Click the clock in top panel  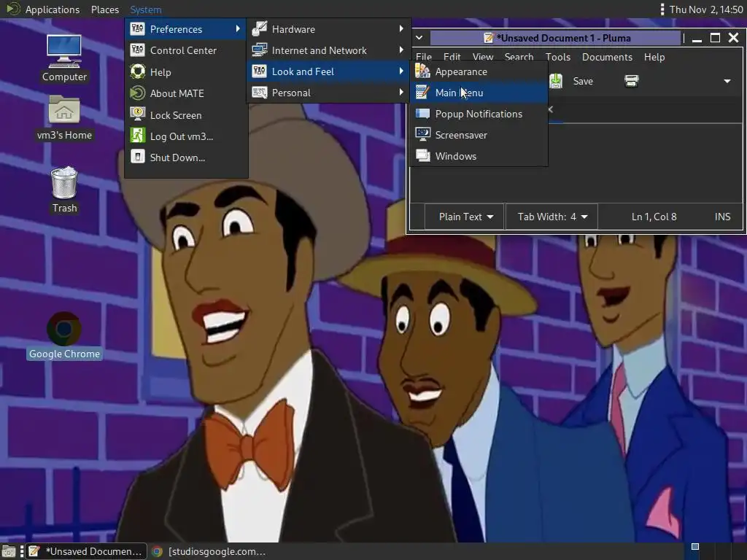tap(706, 9)
